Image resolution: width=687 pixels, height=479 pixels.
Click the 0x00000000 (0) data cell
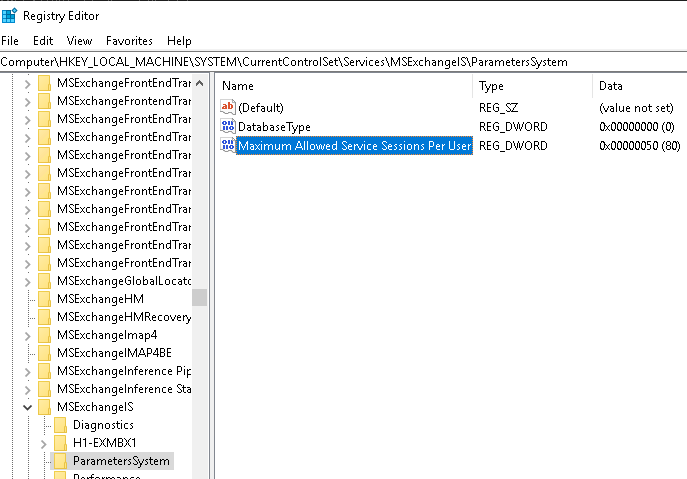(637, 127)
